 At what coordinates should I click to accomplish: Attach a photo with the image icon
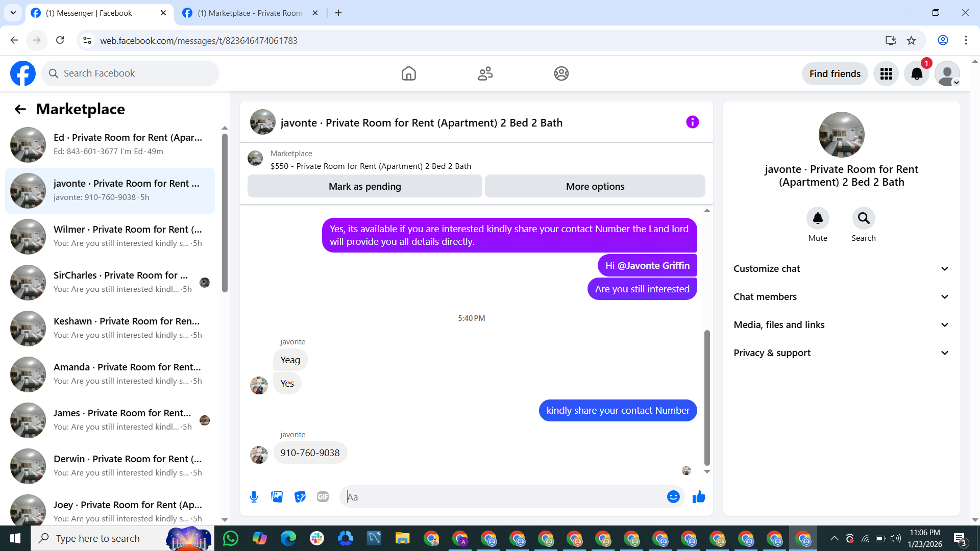277,497
